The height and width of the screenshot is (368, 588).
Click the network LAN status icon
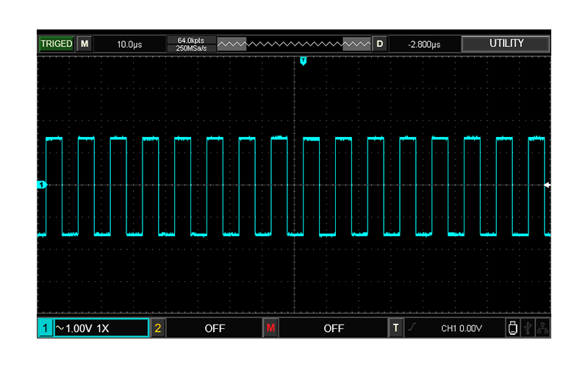pos(542,328)
